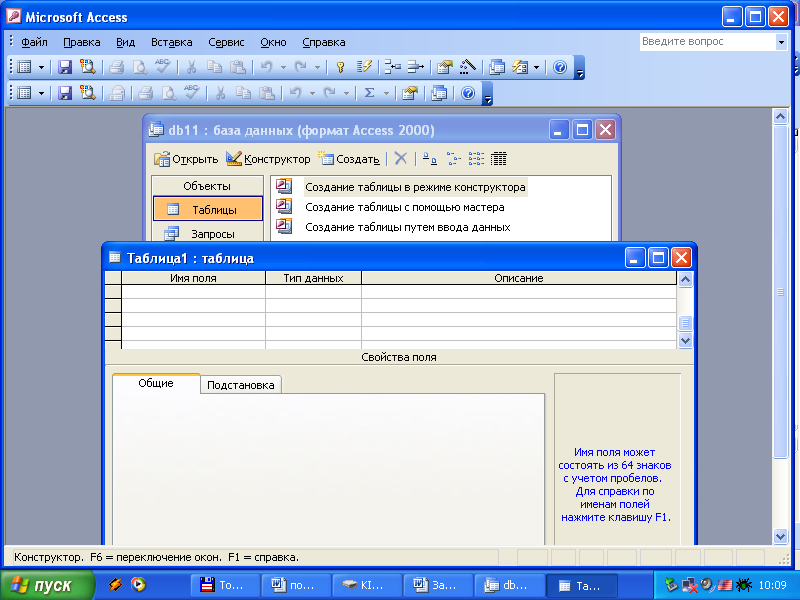Viewport: 800px width, 600px height.
Task: Click the 'Описание' column header
Action: pyautogui.click(x=519, y=278)
